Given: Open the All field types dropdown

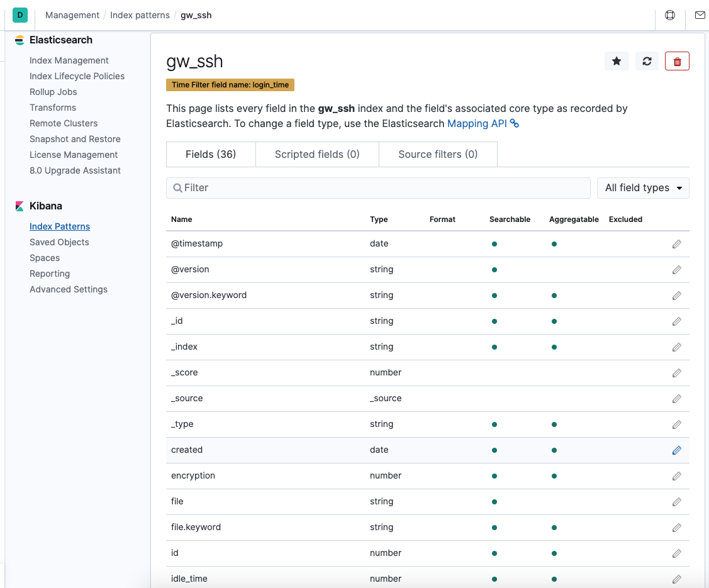Looking at the screenshot, I should click(x=642, y=187).
